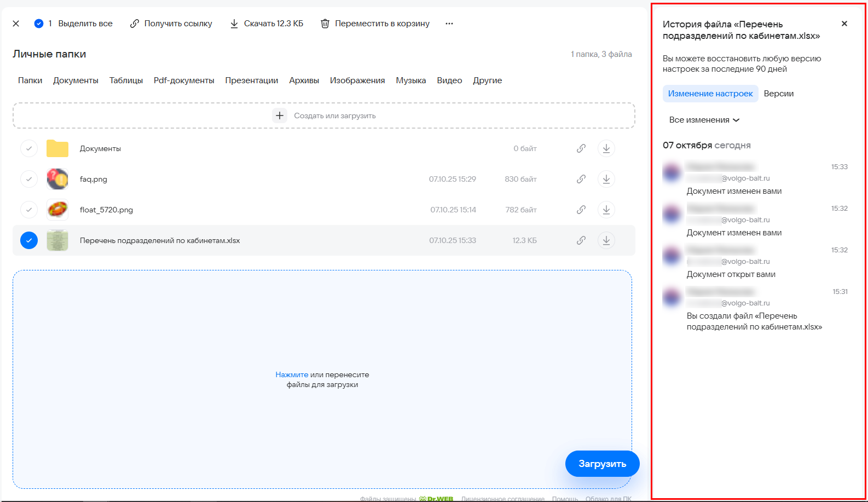
Task: Click Получить ссылку in the toolbar
Action: pyautogui.click(x=171, y=24)
